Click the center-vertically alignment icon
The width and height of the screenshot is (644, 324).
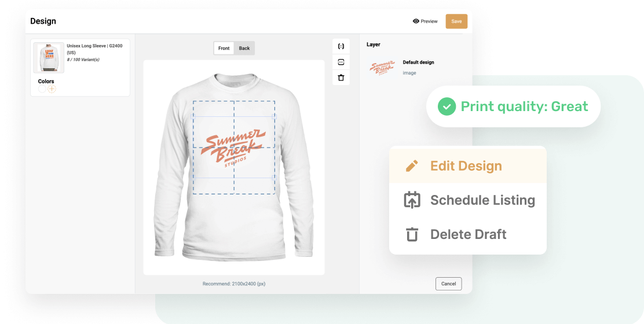click(341, 62)
